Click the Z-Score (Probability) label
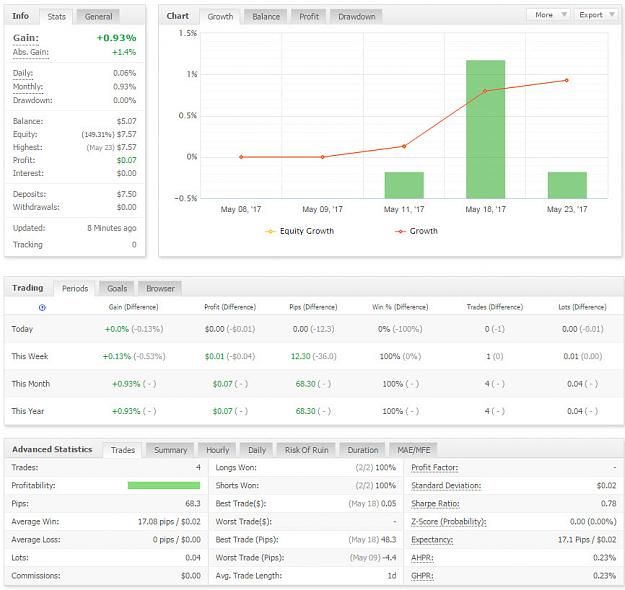Image resolution: width=625 pixels, height=590 pixels. pos(449,521)
